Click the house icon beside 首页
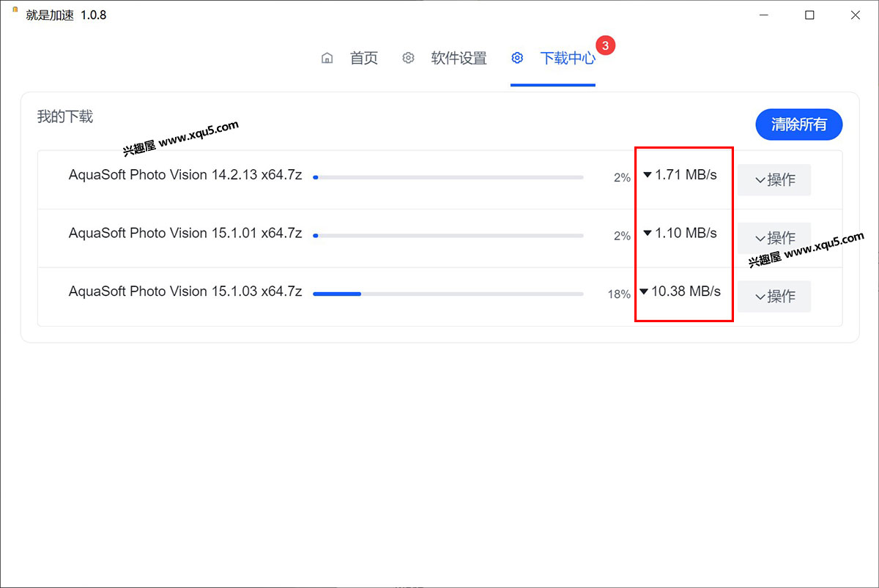 click(327, 59)
